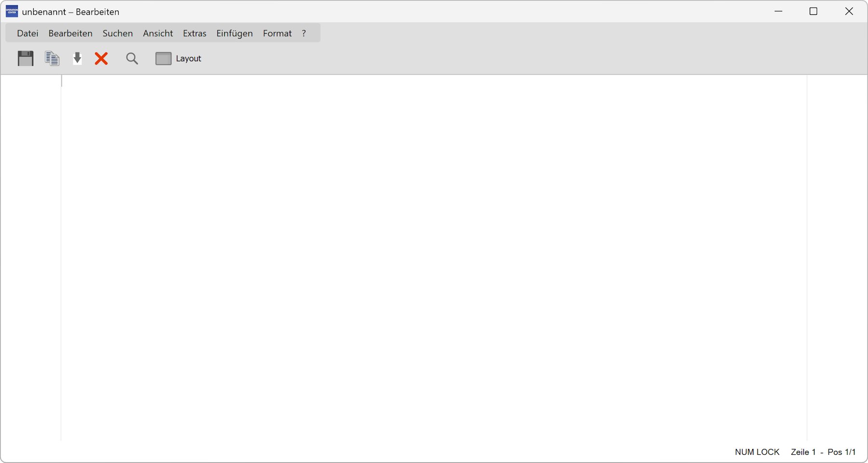This screenshot has width=868, height=463.
Task: Expand the Suchen menu
Action: coord(118,33)
